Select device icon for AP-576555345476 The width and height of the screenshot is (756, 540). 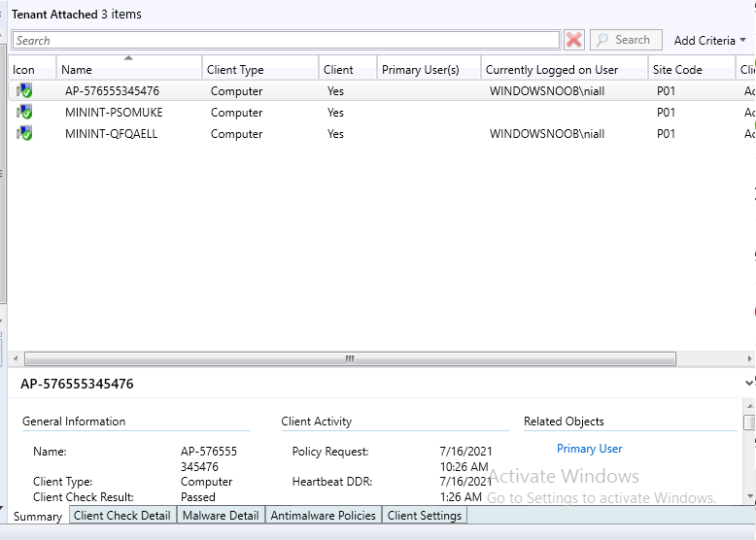pyautogui.click(x=24, y=90)
